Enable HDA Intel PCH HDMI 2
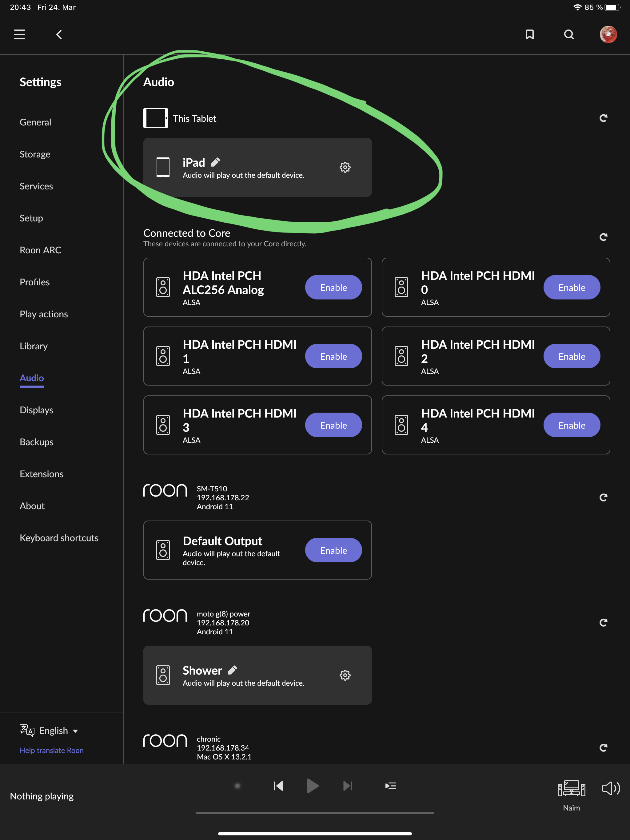Viewport: 630px width, 840px height. pos(572,356)
